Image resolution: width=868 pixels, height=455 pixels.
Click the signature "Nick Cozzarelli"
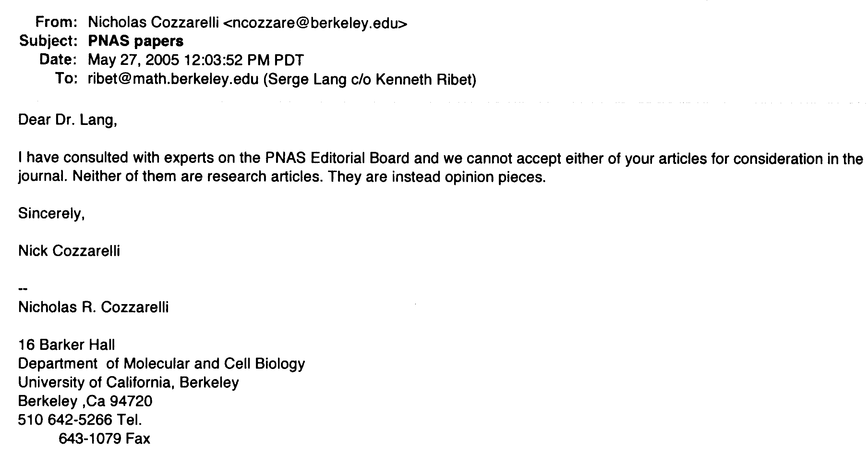click(69, 251)
